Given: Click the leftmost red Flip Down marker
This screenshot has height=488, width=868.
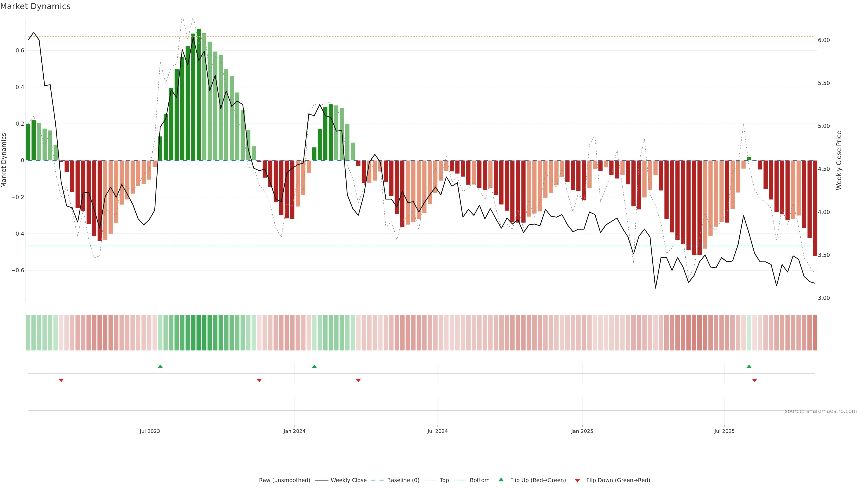Looking at the screenshot, I should [61, 380].
